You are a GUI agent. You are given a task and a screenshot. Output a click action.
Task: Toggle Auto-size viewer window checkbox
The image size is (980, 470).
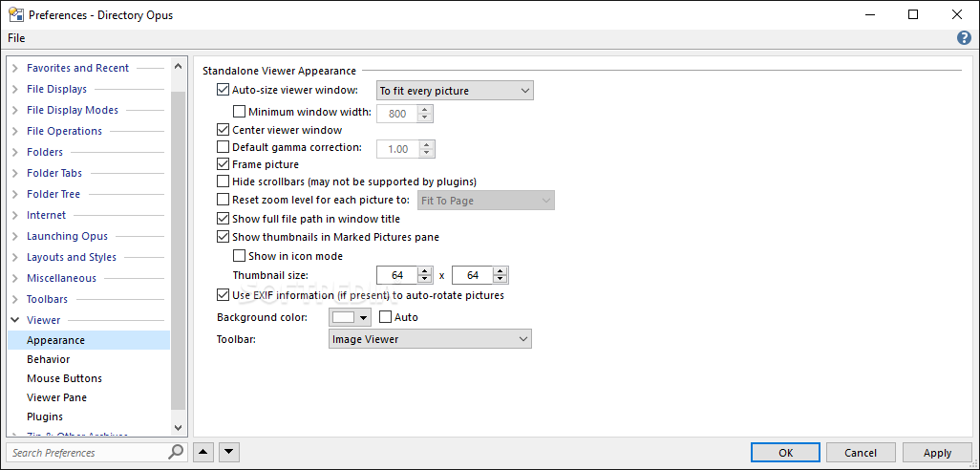pos(223,90)
